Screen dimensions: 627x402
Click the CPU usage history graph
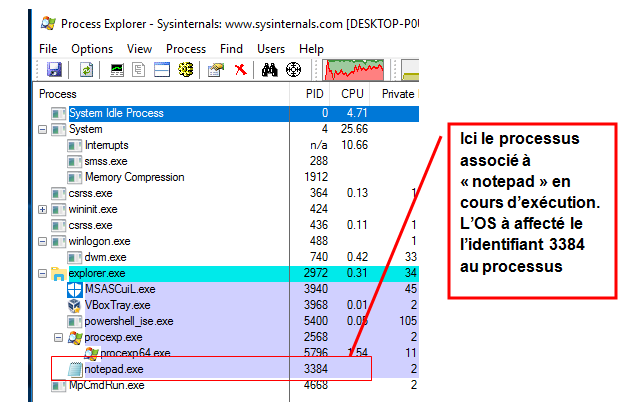(x=357, y=69)
